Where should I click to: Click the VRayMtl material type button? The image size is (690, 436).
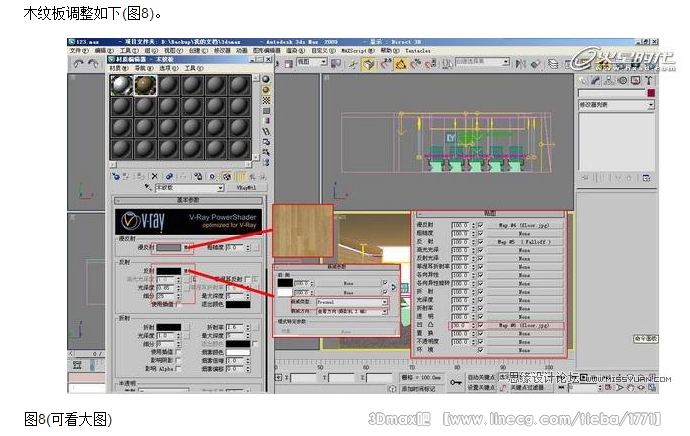click(246, 188)
